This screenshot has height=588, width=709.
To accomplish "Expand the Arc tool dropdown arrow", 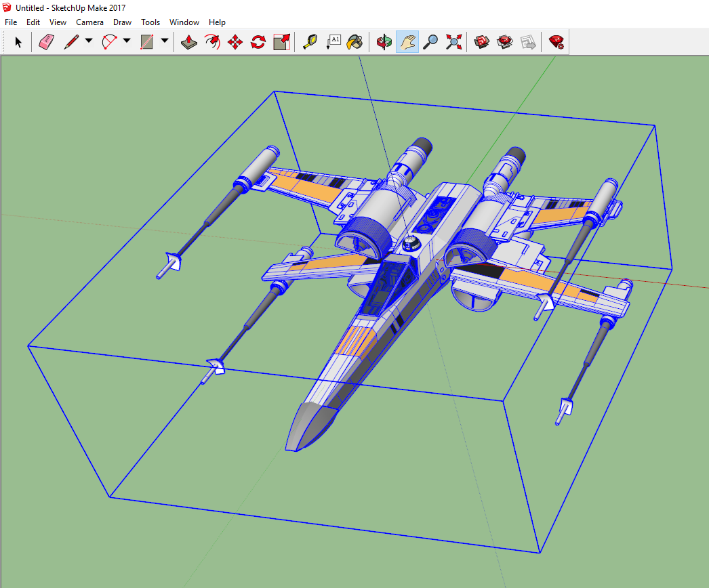I will 127,41.
